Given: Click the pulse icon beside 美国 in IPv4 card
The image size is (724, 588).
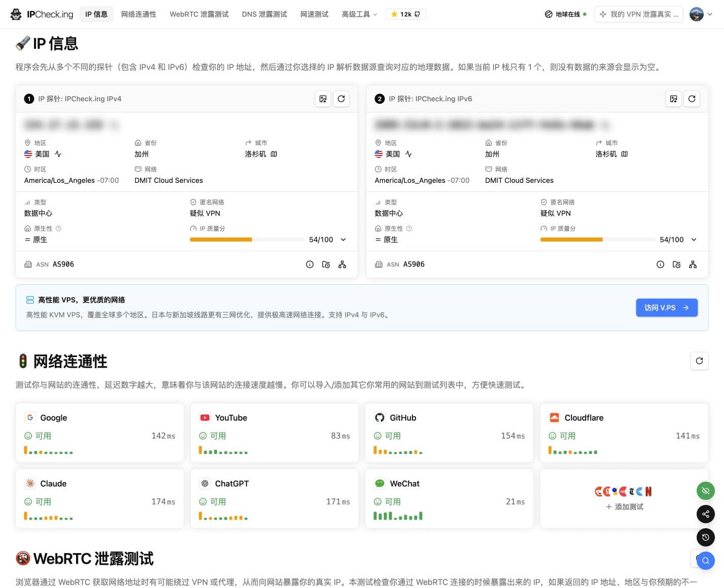Looking at the screenshot, I should [x=58, y=154].
